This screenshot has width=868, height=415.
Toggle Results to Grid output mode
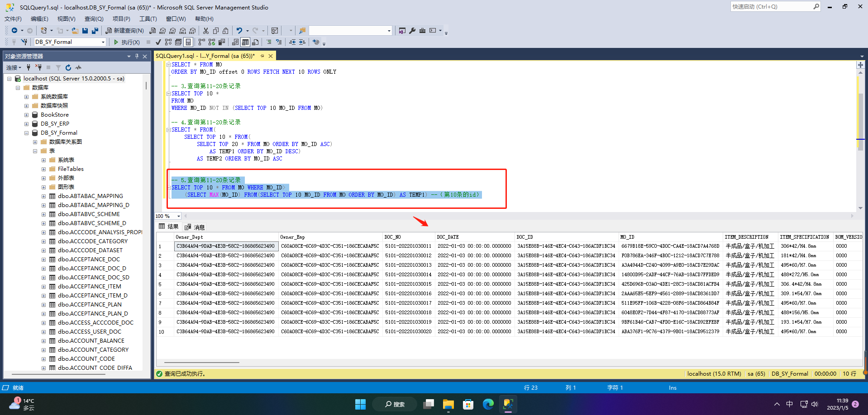click(x=245, y=42)
